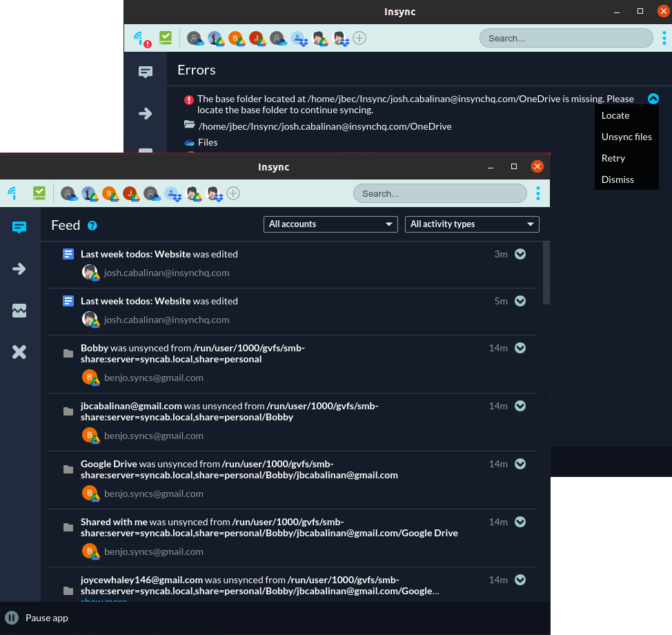
Task: Expand the Shared with me was unsynced entry
Action: point(520,522)
